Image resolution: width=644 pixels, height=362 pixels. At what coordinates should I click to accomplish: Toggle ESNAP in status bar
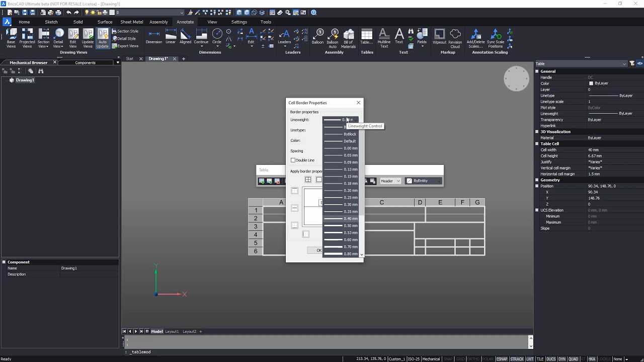[x=502, y=359]
